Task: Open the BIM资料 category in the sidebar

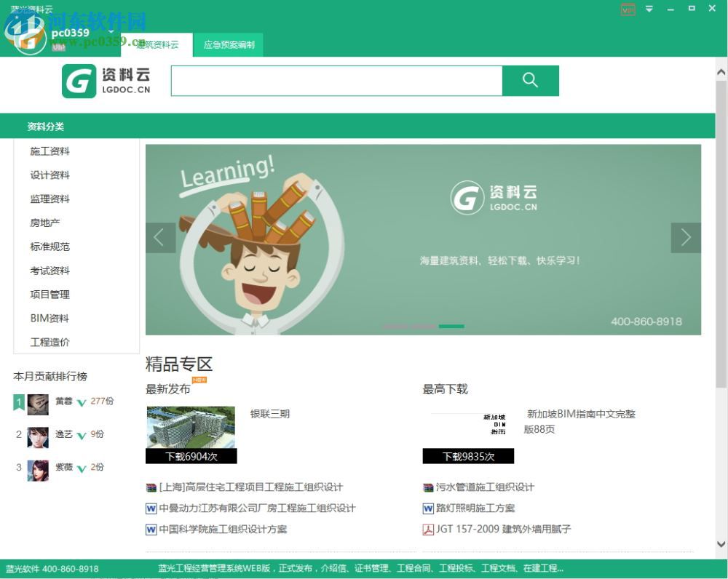Action: pos(49,318)
